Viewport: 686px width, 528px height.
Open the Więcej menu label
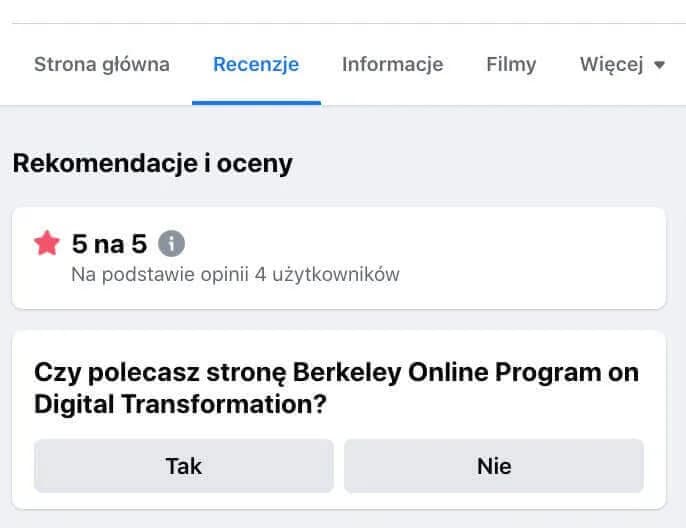click(x=610, y=65)
